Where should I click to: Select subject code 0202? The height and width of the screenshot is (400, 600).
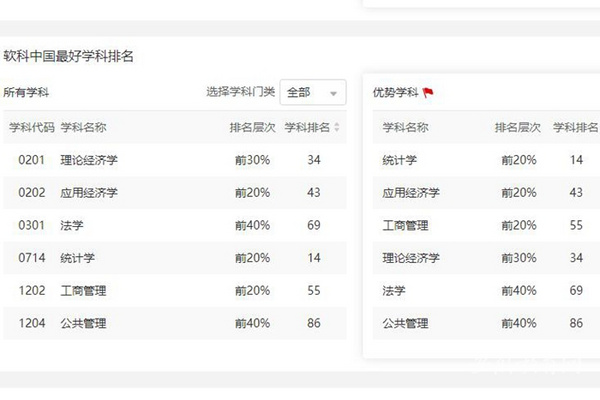[32, 193]
